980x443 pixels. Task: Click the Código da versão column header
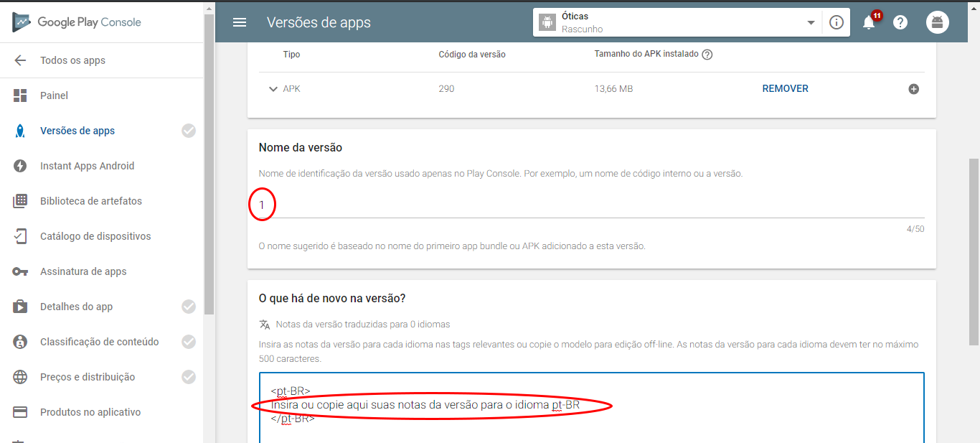point(472,55)
